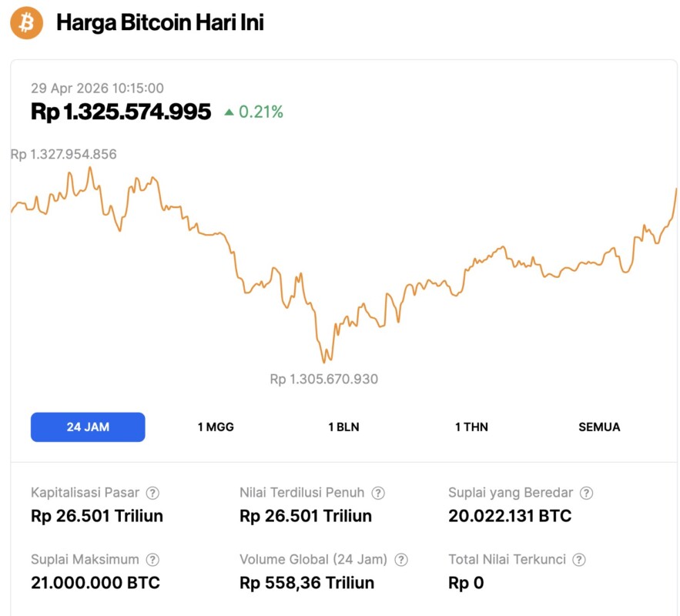This screenshot has height=616, width=680.
Task: Select the 24 JAM timeframe tab
Action: coord(88,427)
